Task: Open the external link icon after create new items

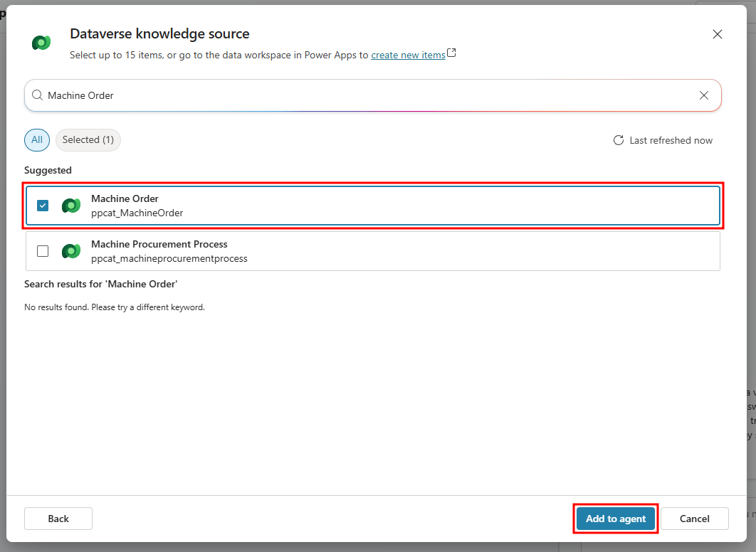Action: click(x=451, y=53)
